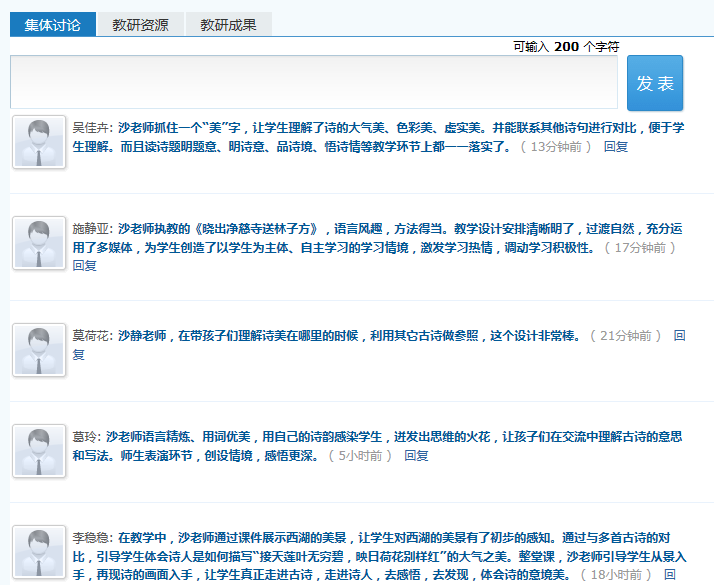The width and height of the screenshot is (714, 585).
Task: Go to the 教研成果 tab
Action: click(x=228, y=25)
